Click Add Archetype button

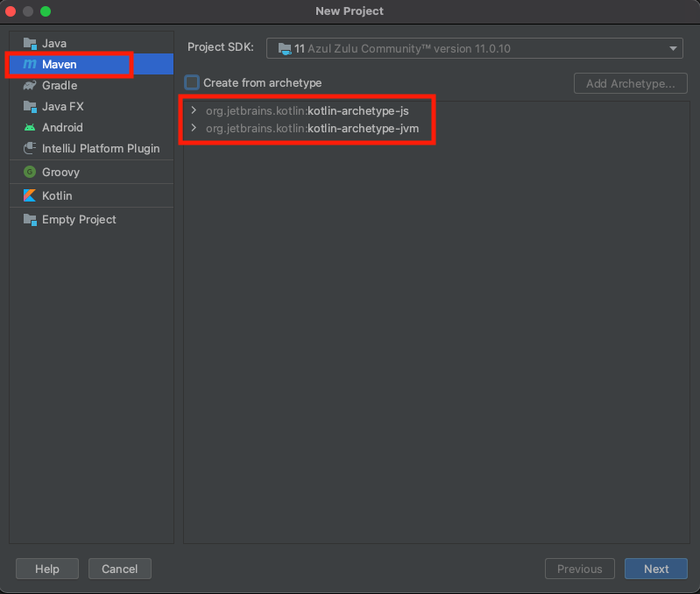pyautogui.click(x=631, y=83)
